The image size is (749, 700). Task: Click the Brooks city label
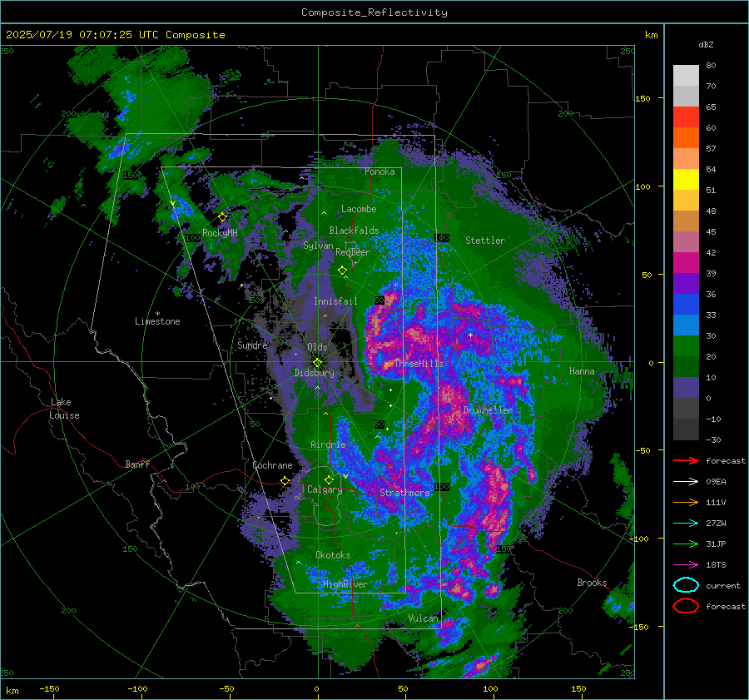click(x=592, y=583)
